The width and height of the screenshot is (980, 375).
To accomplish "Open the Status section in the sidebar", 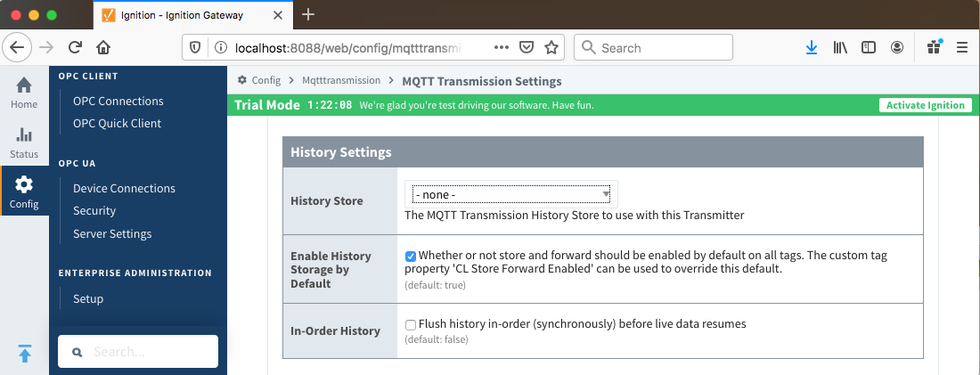I will click(24, 143).
